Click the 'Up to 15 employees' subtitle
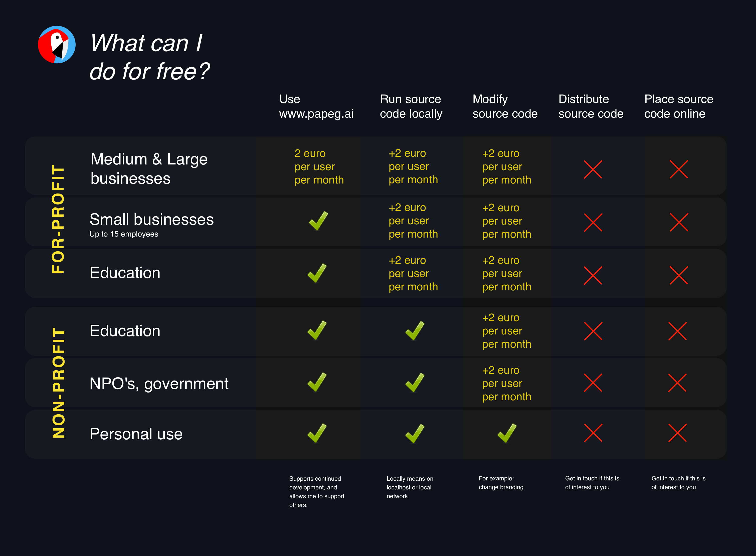Image resolution: width=756 pixels, height=556 pixels. 123,234
